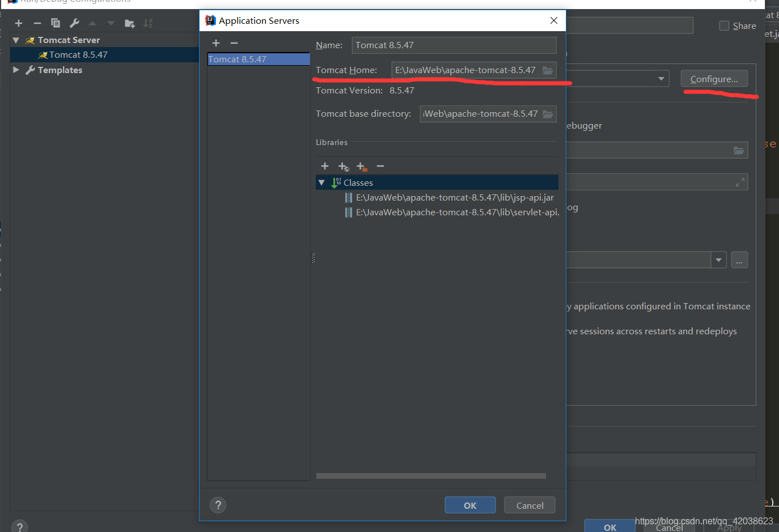Viewport: 779px width, 532px height.
Task: Remove the selected library entry
Action: pyautogui.click(x=380, y=166)
